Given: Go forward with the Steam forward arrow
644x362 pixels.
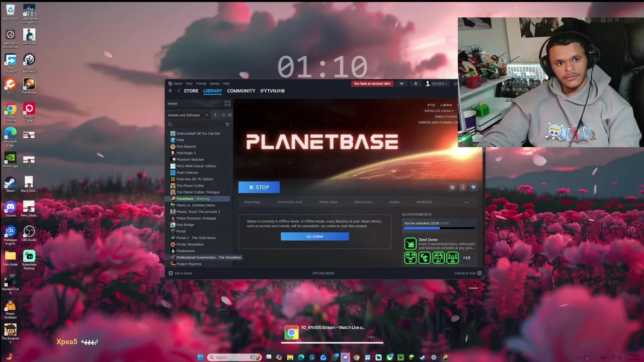Looking at the screenshot, I should click(x=178, y=91).
